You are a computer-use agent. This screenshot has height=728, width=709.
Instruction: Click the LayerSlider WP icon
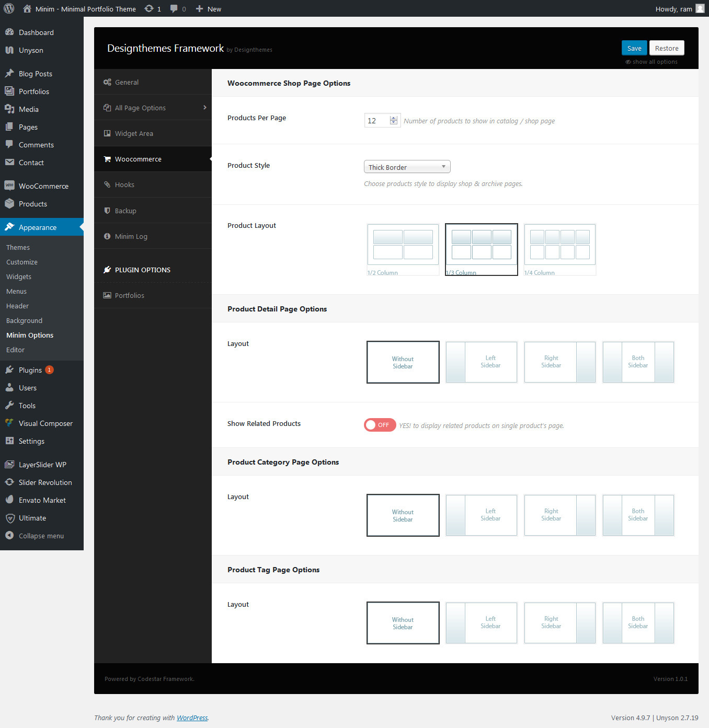click(x=9, y=464)
